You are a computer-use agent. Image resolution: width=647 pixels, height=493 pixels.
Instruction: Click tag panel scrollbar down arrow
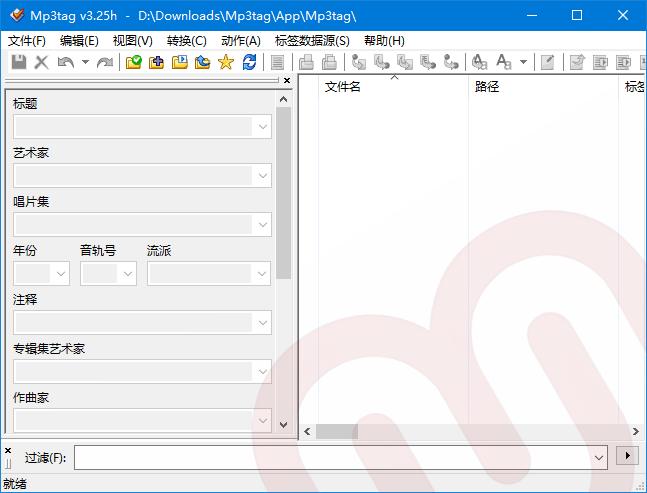click(283, 425)
